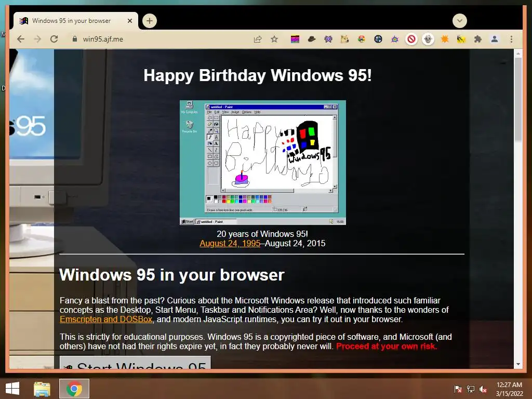
Task: Share this page using the share icon
Action: tap(258, 39)
